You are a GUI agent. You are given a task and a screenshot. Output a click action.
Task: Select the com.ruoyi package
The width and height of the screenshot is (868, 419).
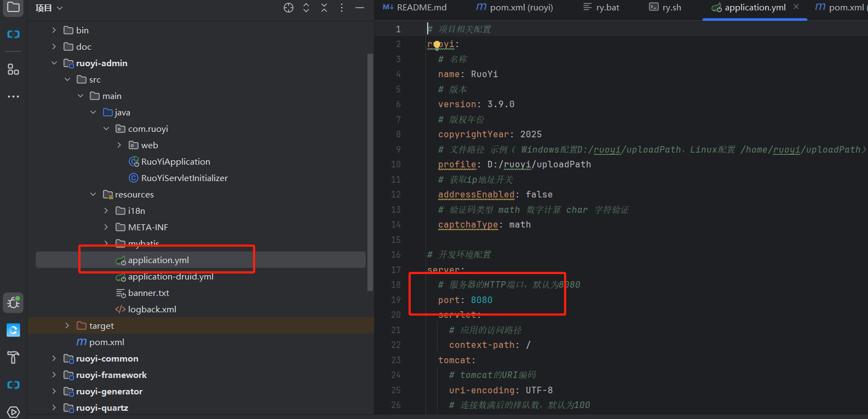148,129
